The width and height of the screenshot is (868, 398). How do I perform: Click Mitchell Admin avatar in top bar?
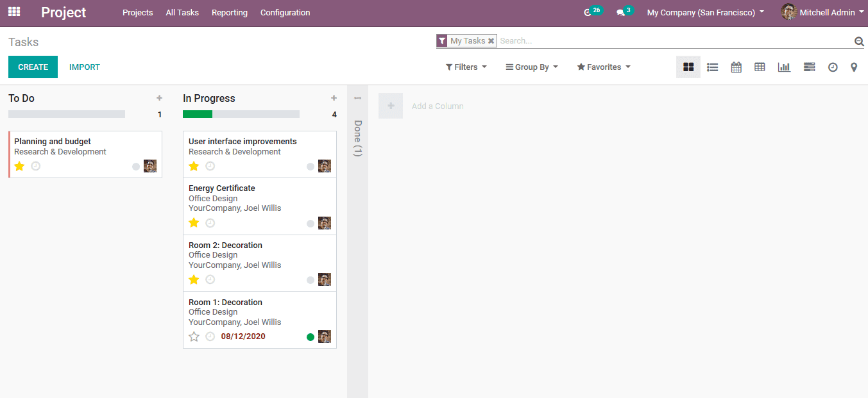point(788,12)
